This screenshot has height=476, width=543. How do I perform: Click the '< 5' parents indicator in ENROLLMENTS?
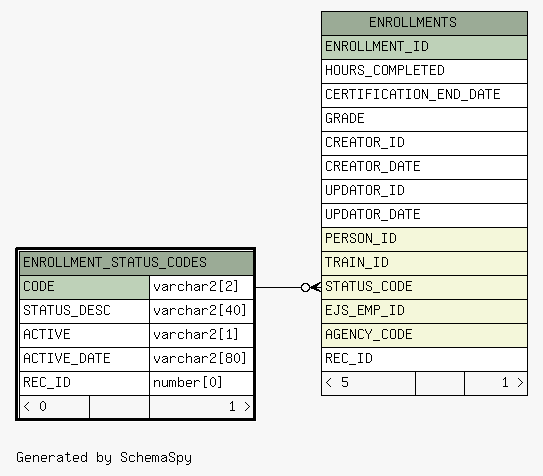point(368,383)
